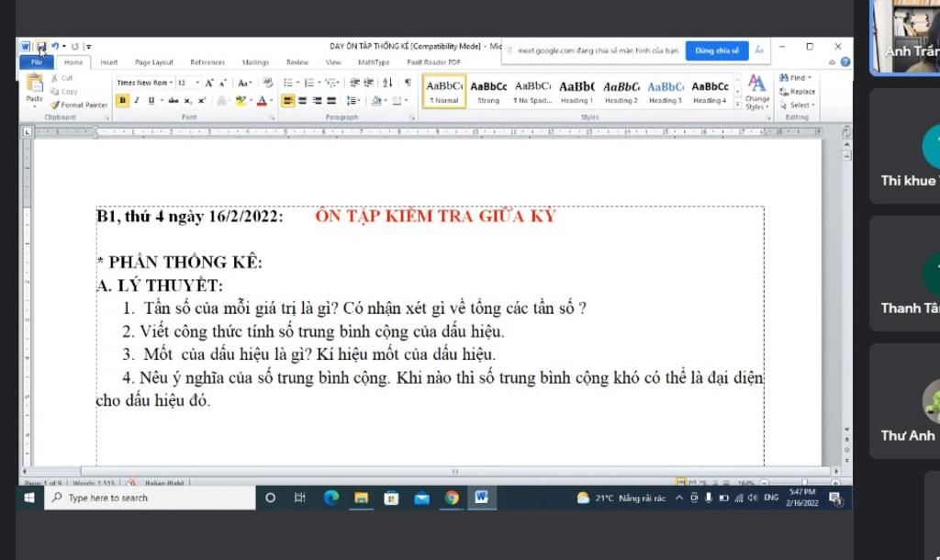Toggle Strikethrough formatting
This screenshot has height=560, width=940.
(173, 101)
